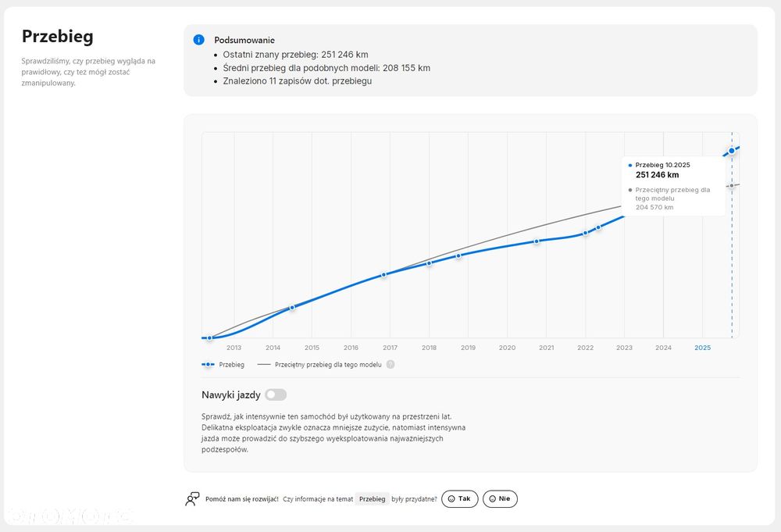Select the first data point at chart start
The image size is (781, 532).
pyautogui.click(x=209, y=337)
